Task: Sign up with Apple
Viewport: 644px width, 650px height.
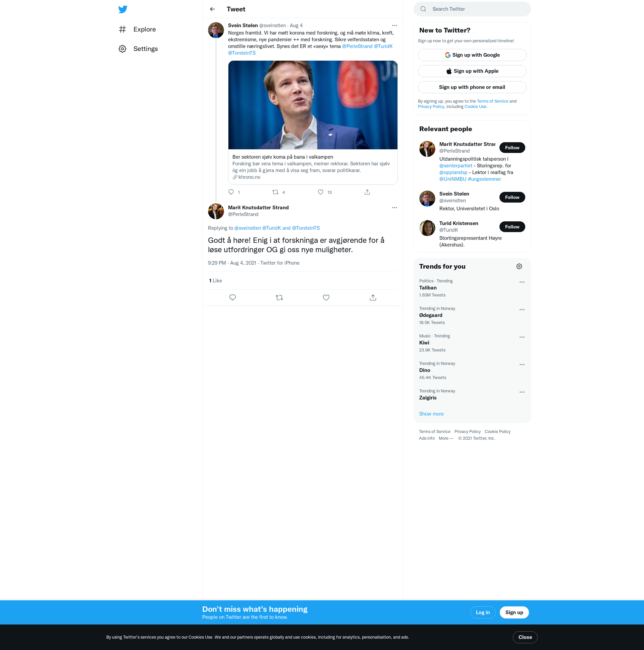Action: tap(472, 71)
